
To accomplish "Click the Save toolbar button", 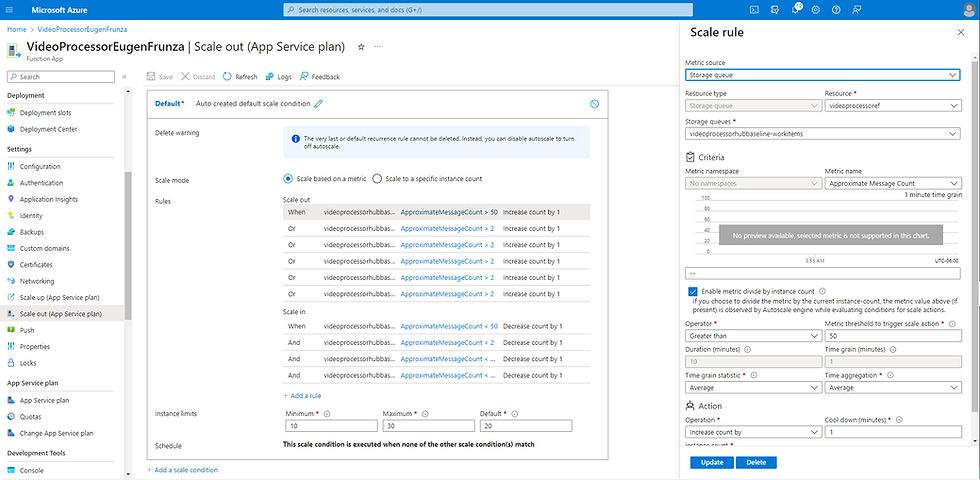I will [160, 77].
